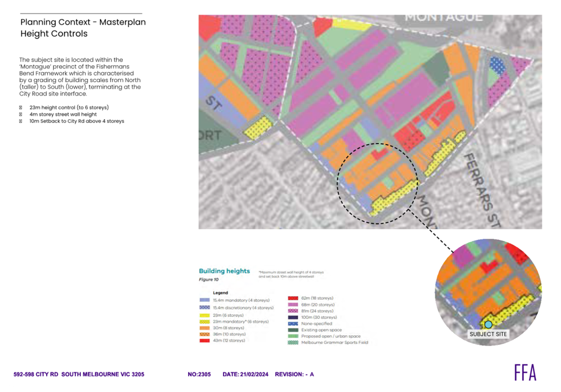The width and height of the screenshot is (561, 392).
Task: Click the '23m height control (to 6 storeys)' bullet
Action: (69, 107)
